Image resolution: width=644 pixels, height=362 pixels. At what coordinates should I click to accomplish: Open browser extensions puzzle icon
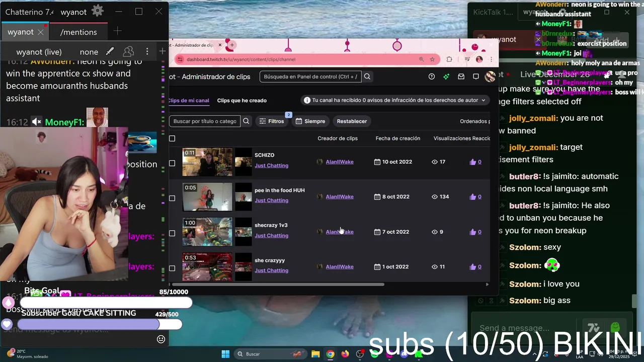click(x=449, y=59)
